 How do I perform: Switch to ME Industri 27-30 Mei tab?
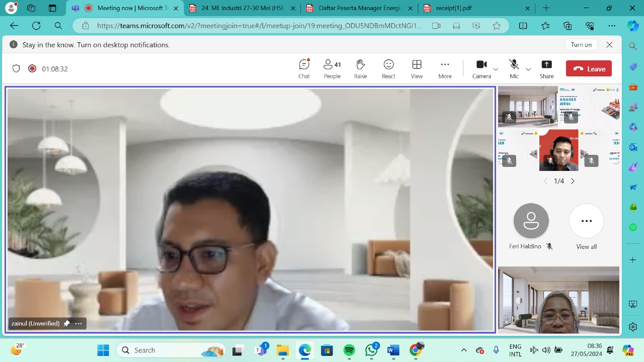[243, 8]
